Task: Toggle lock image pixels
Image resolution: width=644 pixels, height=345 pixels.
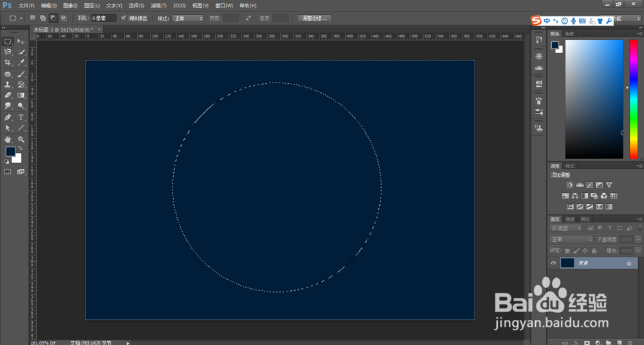Action: coord(576,251)
